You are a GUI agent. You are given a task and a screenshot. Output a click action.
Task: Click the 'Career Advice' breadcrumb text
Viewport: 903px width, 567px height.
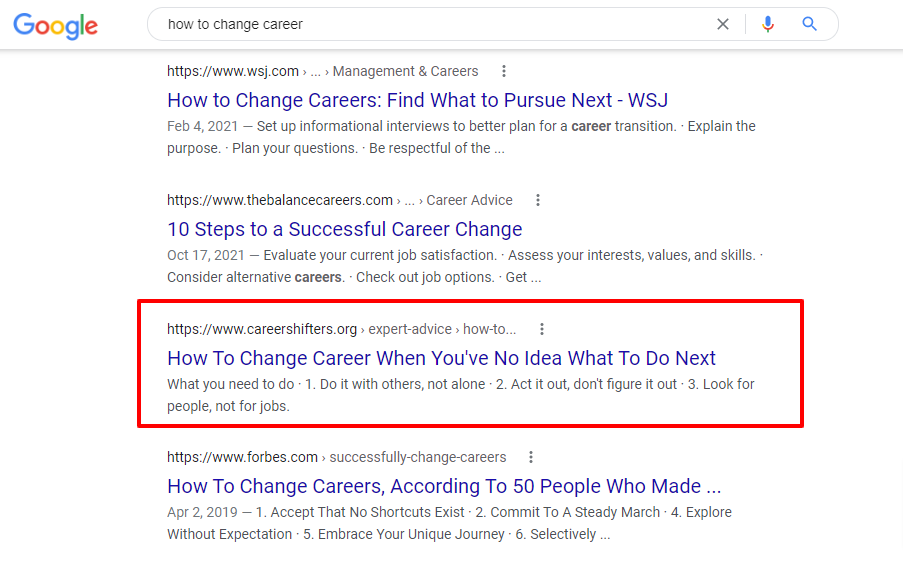point(469,200)
